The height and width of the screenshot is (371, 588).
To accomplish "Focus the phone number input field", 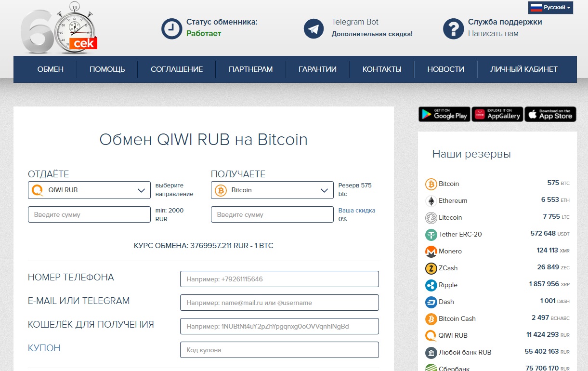I will point(279,279).
